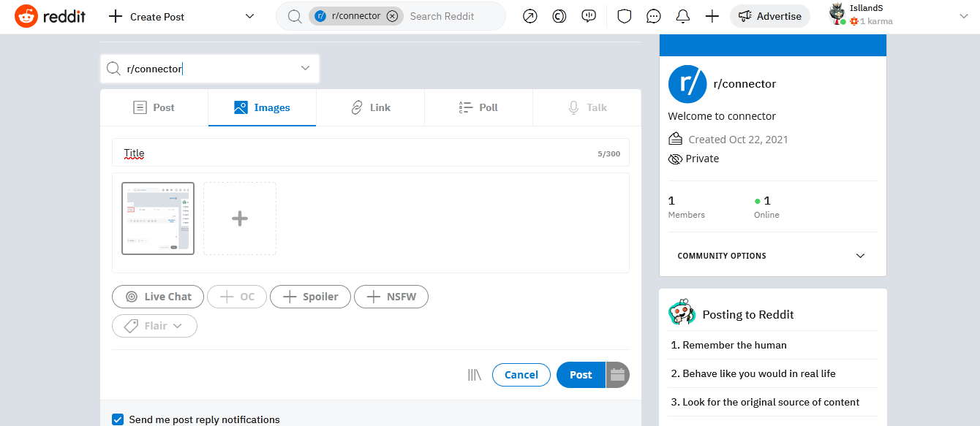Click the Title input field
Image resolution: width=980 pixels, height=426 pixels.
(371, 153)
